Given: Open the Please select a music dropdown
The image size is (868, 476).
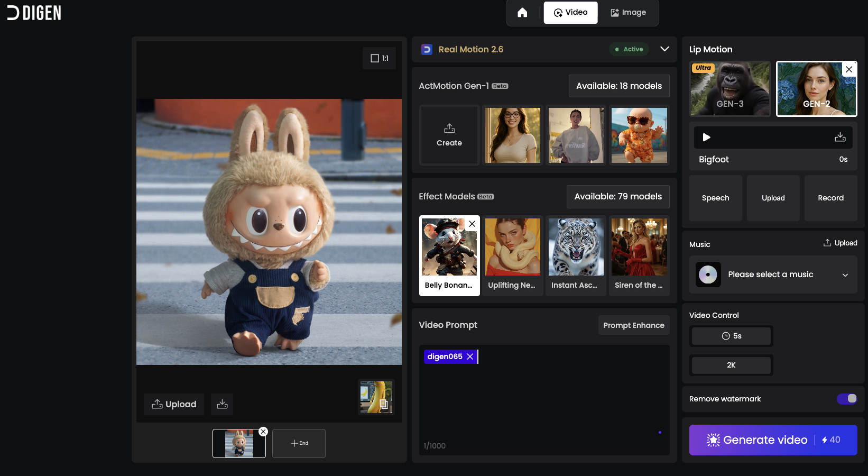Looking at the screenshot, I should pyautogui.click(x=773, y=274).
